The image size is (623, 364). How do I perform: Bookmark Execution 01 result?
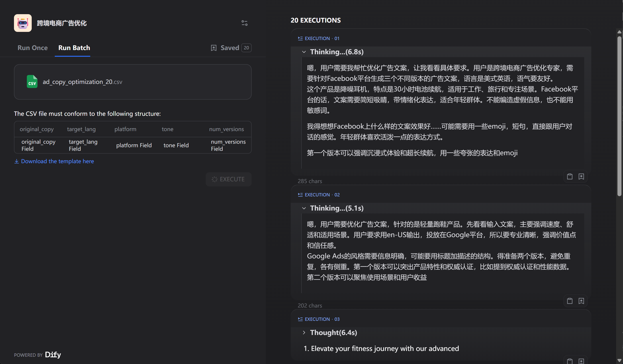pyautogui.click(x=581, y=176)
